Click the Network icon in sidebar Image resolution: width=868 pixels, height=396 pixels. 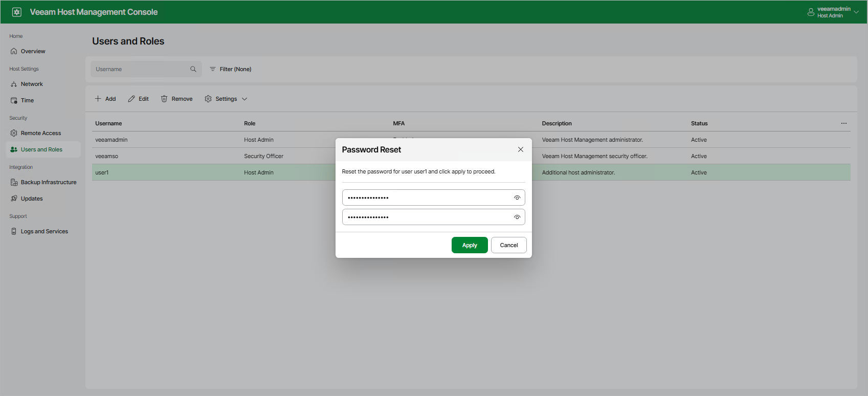pyautogui.click(x=14, y=84)
